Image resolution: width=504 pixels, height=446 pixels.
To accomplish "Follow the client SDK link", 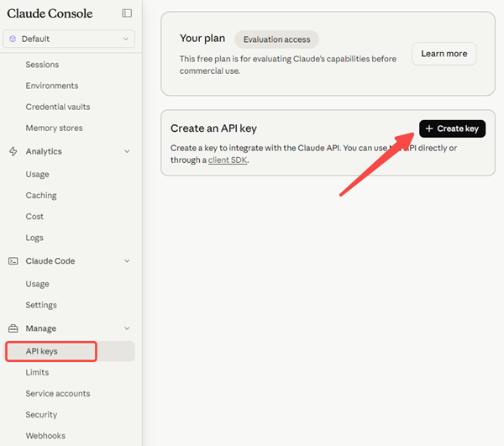I will pyautogui.click(x=228, y=160).
